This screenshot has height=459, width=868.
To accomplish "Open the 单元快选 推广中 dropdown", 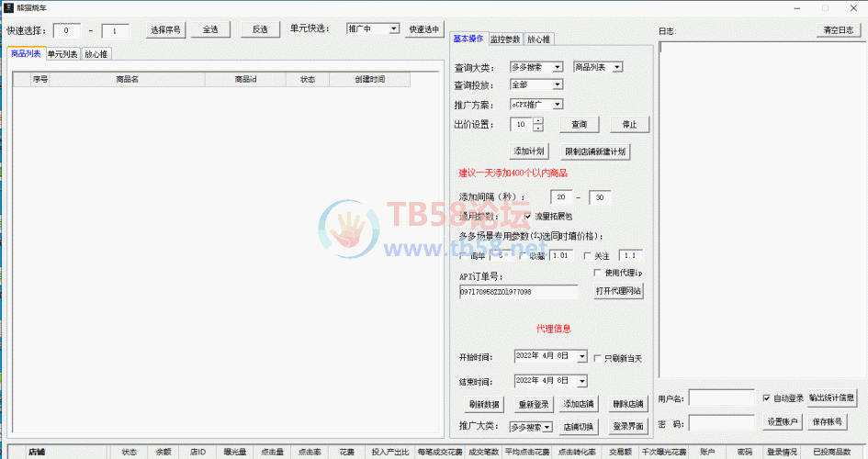I will (373, 29).
